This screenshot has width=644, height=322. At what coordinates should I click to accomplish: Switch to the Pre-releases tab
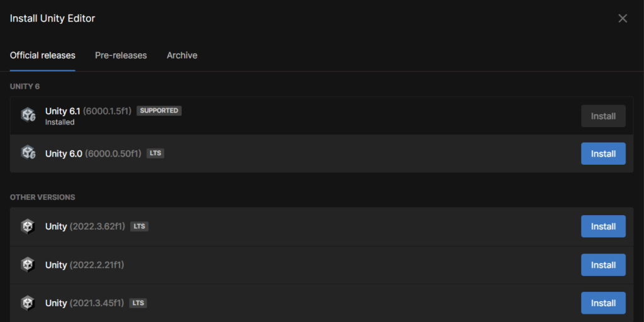coord(121,55)
